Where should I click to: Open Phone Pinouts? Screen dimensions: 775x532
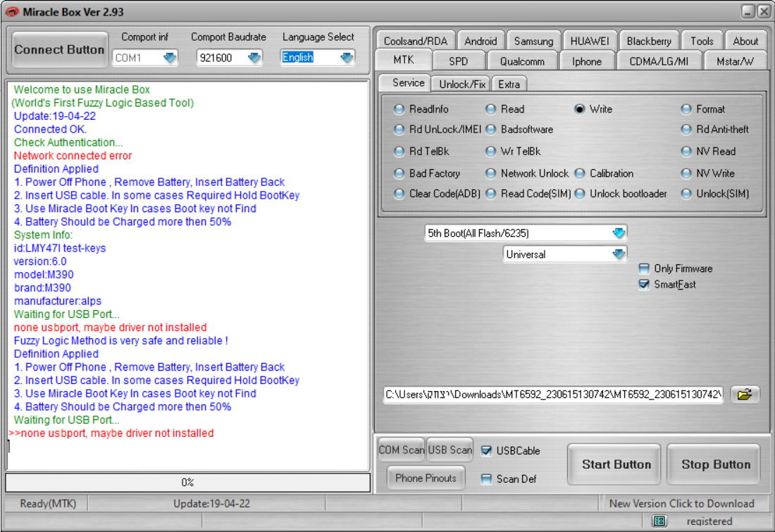(426, 478)
